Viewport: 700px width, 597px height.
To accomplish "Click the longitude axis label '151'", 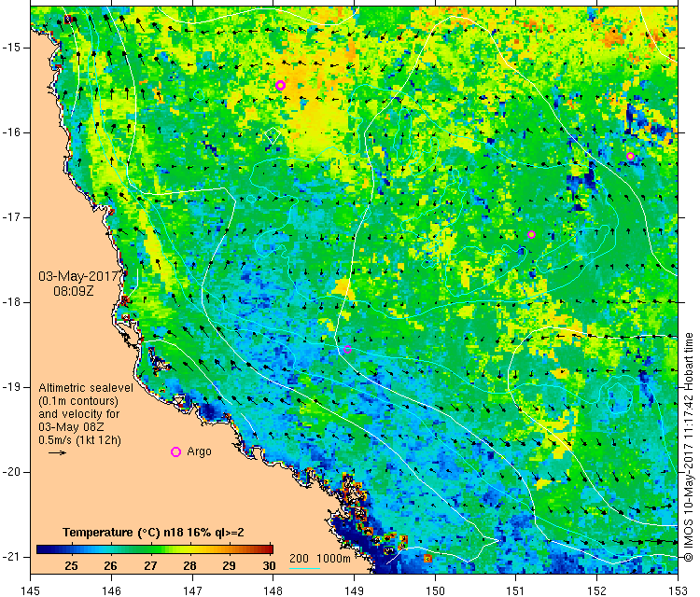I will 515,590.
